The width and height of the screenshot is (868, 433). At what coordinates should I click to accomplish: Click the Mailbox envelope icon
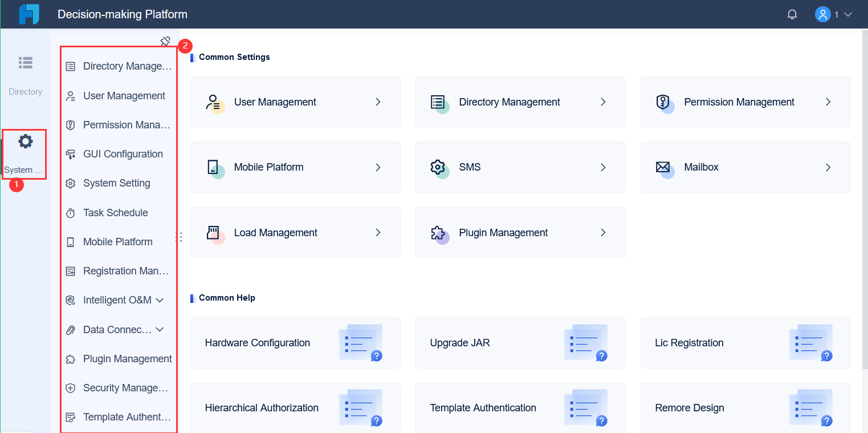tap(663, 167)
